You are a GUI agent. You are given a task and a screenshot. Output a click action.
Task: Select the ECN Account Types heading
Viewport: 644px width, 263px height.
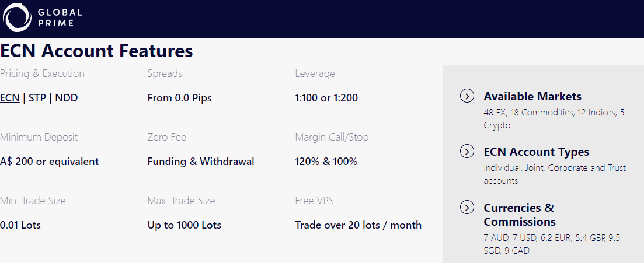(537, 152)
